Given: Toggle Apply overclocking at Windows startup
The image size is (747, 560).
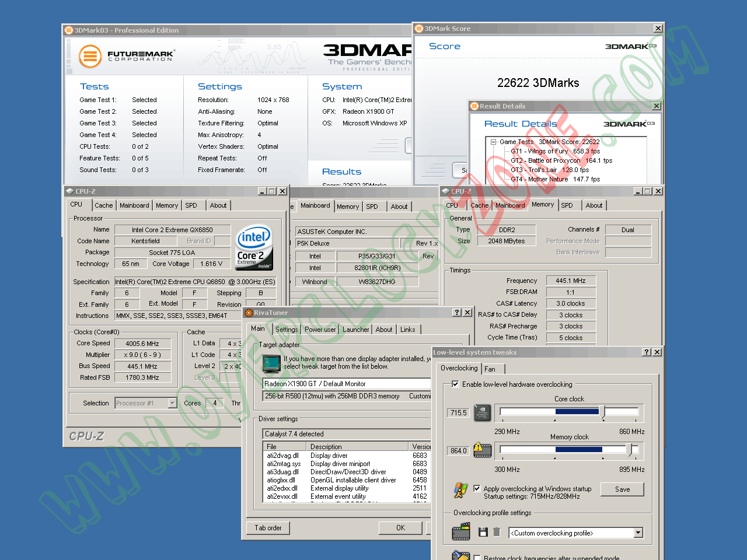Looking at the screenshot, I should coord(477,489).
